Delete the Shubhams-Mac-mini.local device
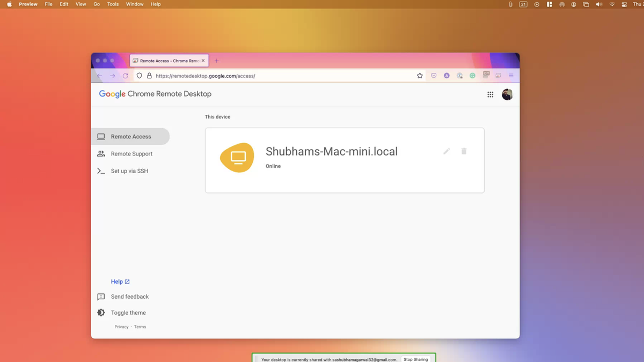This screenshot has height=362, width=644. point(464,151)
